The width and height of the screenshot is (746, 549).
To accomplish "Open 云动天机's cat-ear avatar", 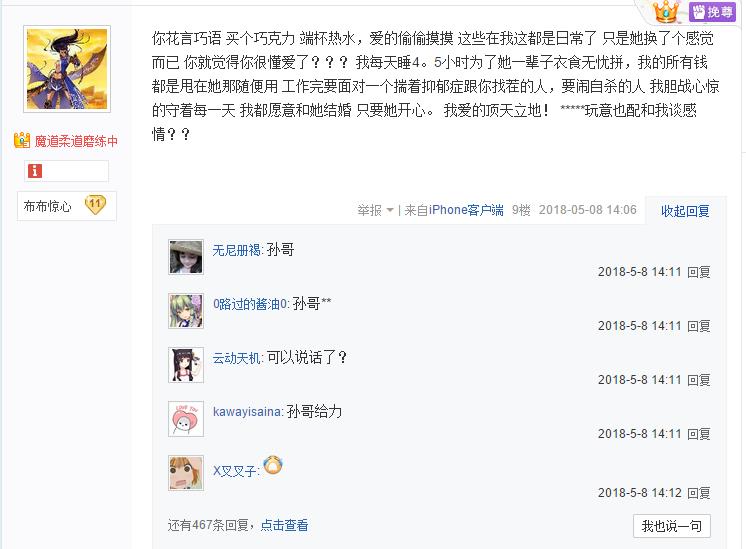I will pos(186,365).
